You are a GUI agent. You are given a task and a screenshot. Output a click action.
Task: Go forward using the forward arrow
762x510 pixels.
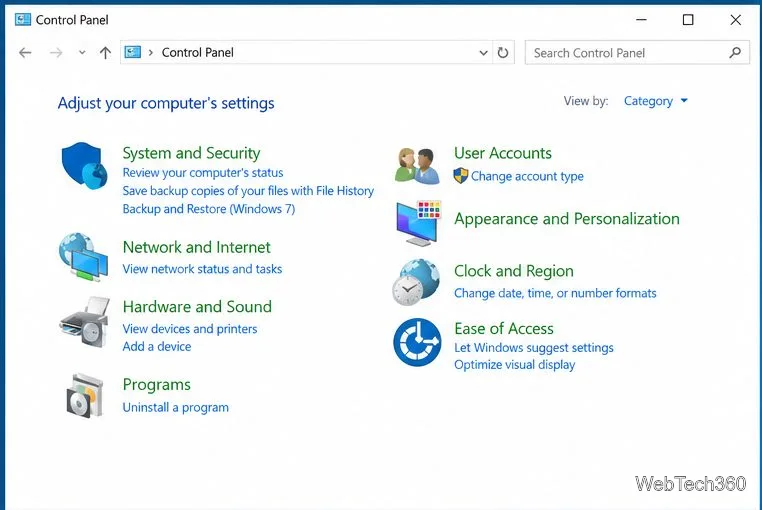pos(56,53)
